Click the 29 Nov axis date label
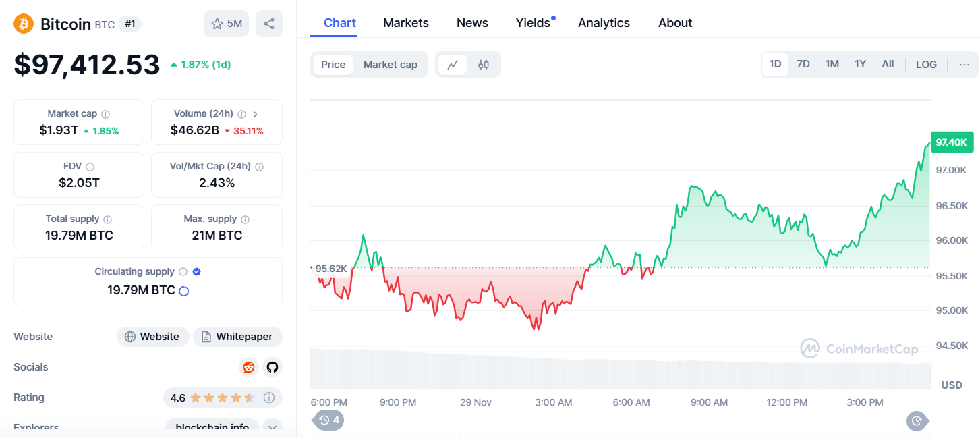This screenshot has width=980, height=438. pos(475,402)
